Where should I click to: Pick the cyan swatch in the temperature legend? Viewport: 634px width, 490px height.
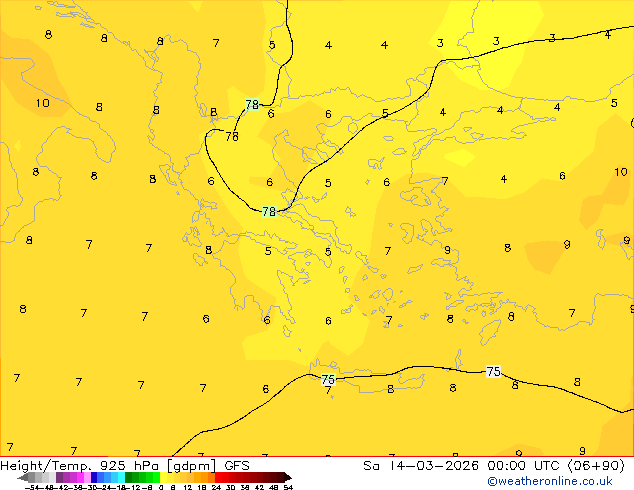coord(121,478)
